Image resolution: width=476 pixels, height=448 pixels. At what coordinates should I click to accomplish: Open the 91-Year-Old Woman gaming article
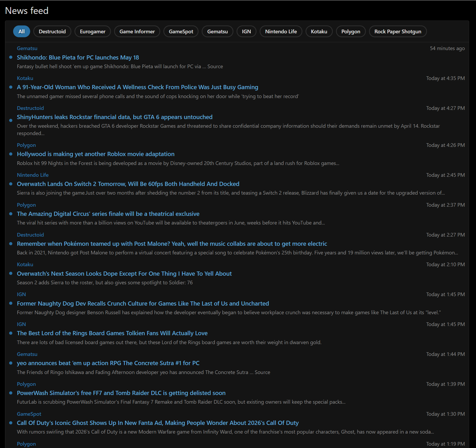[137, 87]
